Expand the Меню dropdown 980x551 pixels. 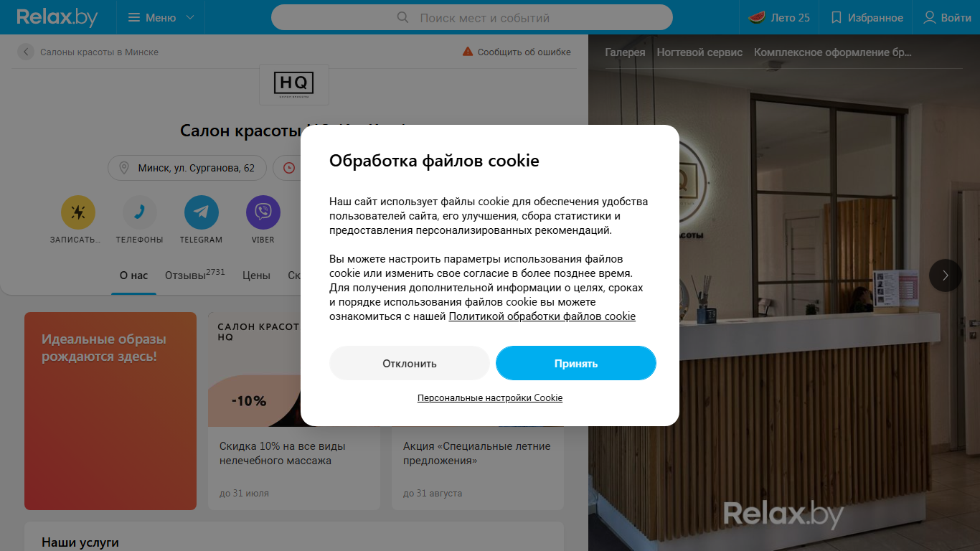point(161,17)
